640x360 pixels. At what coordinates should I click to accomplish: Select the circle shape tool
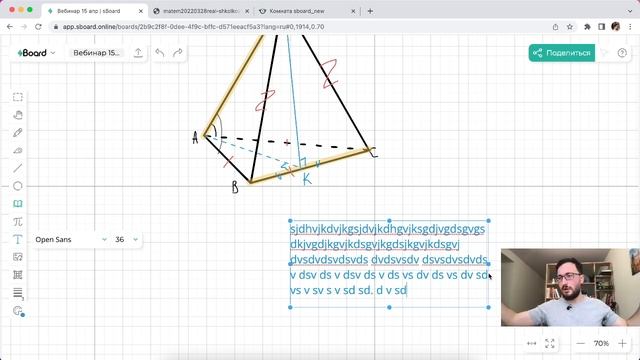point(18,186)
